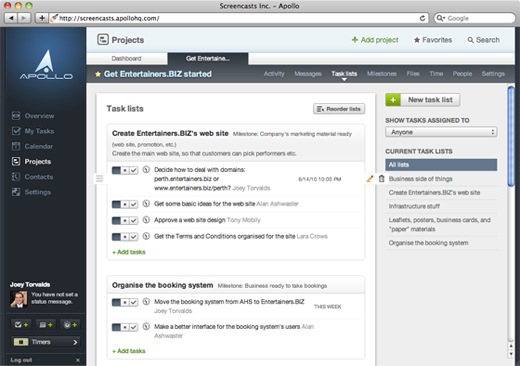Click 'Add tasks' under booking system list

[x=129, y=351]
